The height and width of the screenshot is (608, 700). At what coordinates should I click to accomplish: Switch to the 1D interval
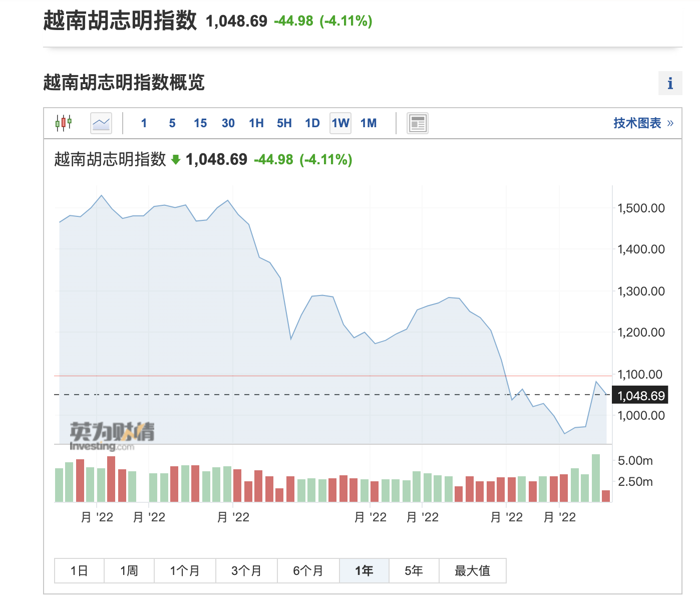tap(312, 123)
